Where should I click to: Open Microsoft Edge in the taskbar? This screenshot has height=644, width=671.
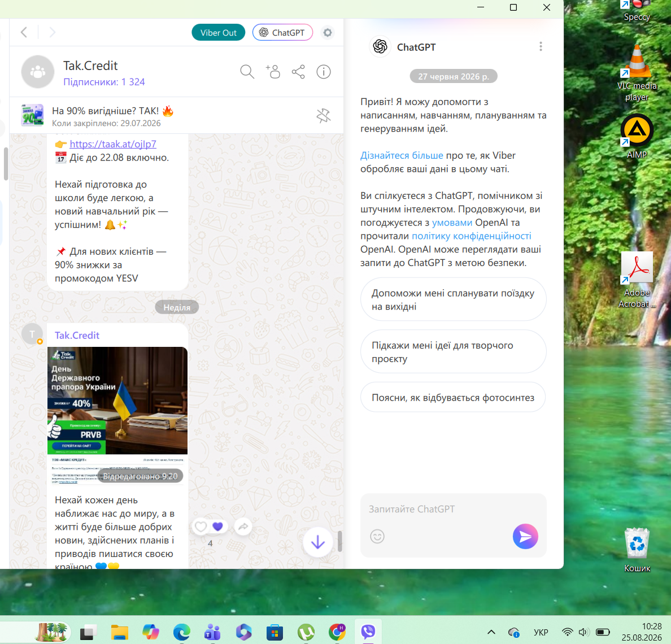pos(182,632)
